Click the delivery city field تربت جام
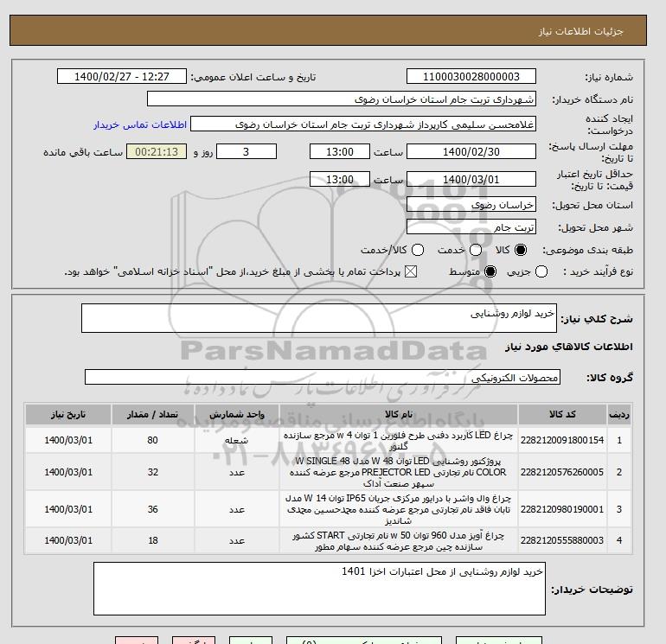Image resolution: width=666 pixels, height=644 pixels. coord(471,227)
